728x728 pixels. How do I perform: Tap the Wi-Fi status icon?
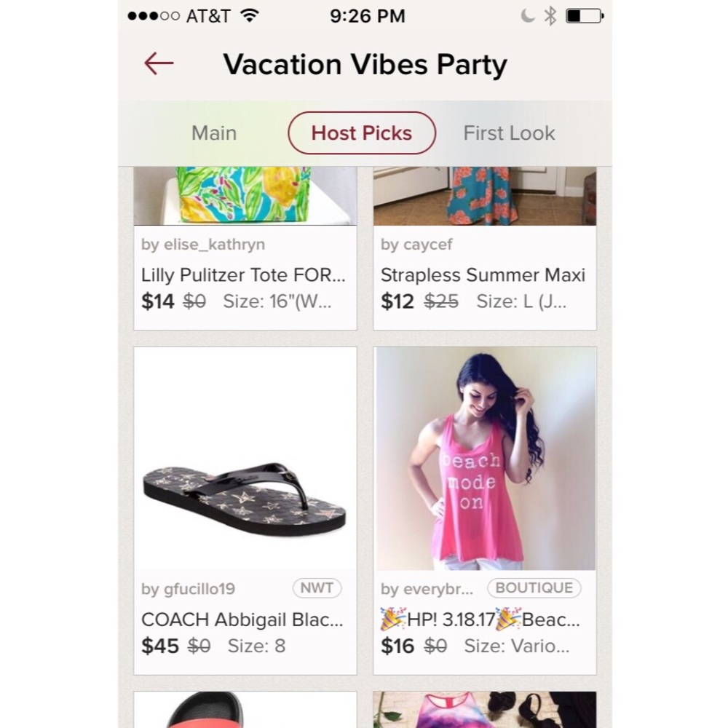[x=250, y=15]
